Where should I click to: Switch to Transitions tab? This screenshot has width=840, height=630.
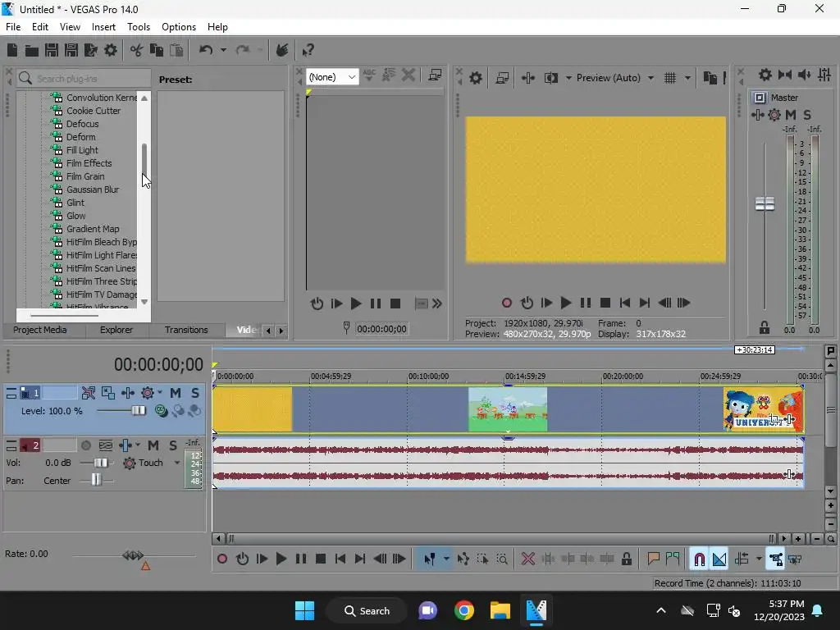(186, 330)
